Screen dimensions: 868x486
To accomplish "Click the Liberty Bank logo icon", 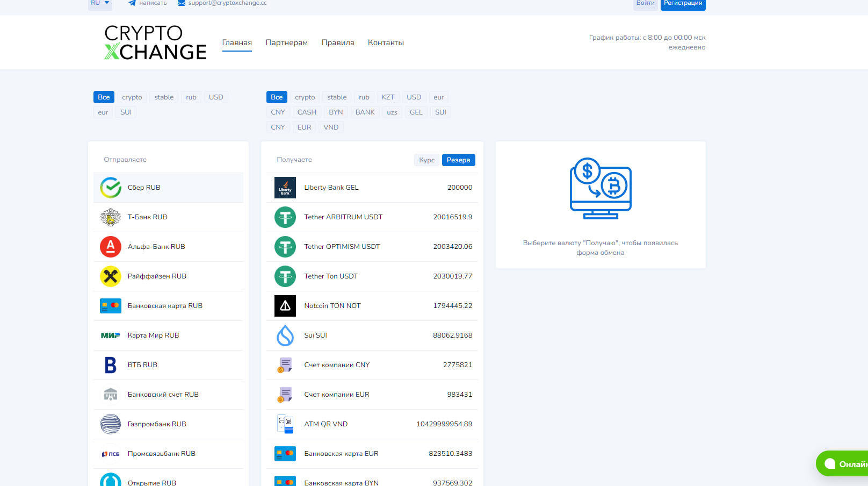I will click(285, 188).
